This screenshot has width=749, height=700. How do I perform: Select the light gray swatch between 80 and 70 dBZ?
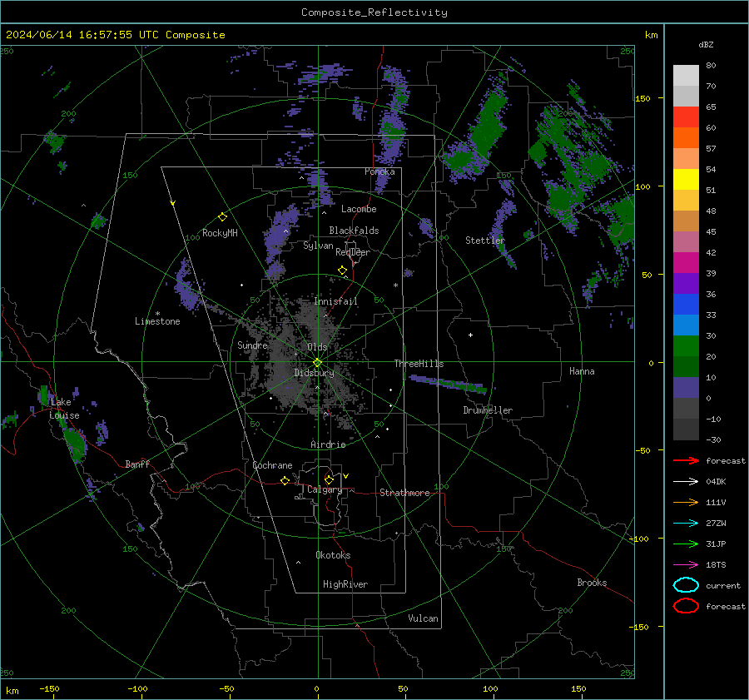[x=686, y=76]
